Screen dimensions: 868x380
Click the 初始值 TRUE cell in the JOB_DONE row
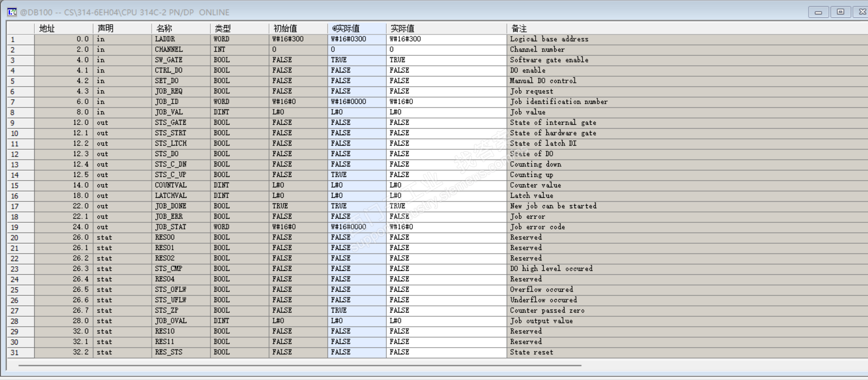point(298,206)
